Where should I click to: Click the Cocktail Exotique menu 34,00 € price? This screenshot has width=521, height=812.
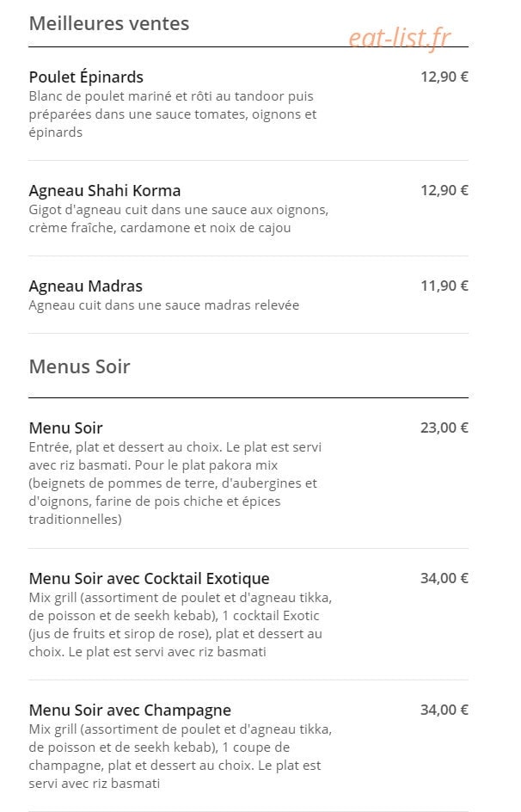444,578
